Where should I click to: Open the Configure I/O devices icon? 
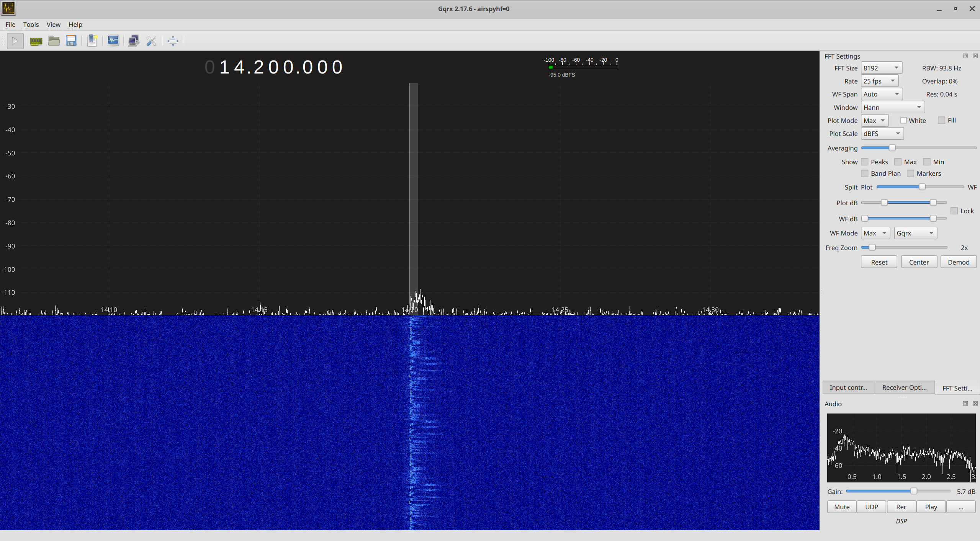pos(36,41)
